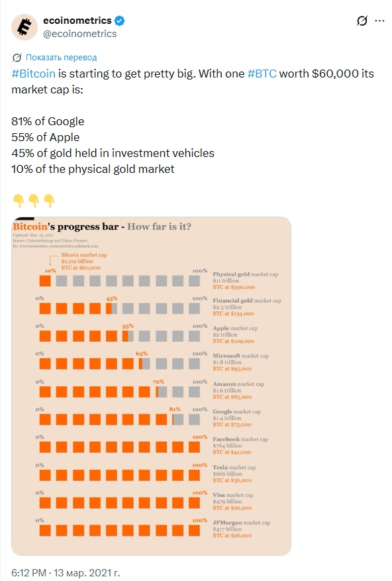The width and height of the screenshot is (392, 581).
Task: Click the @ecoinometrics handle
Action: coord(79,34)
